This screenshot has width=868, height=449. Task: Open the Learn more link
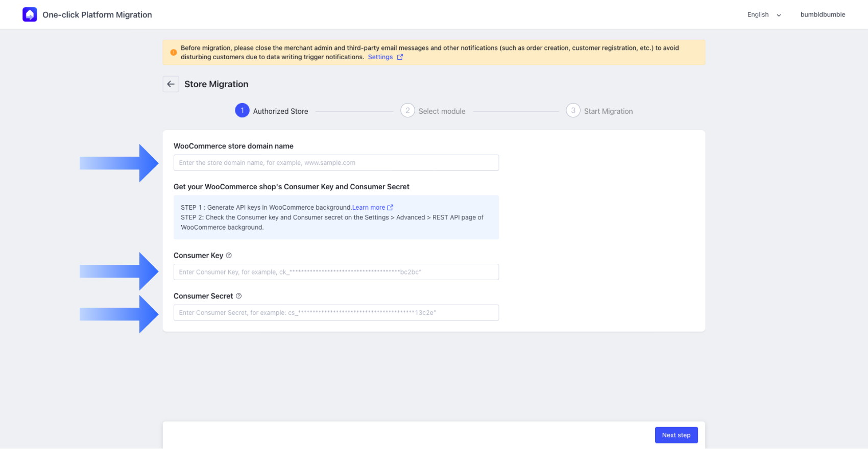369,208
